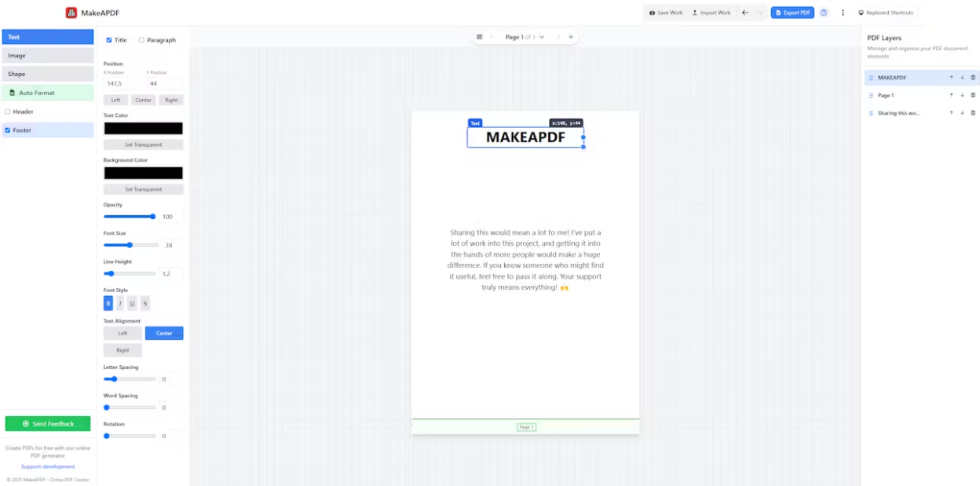Check the Paragraph checkbox
The width and height of the screenshot is (980, 486).
tap(141, 40)
